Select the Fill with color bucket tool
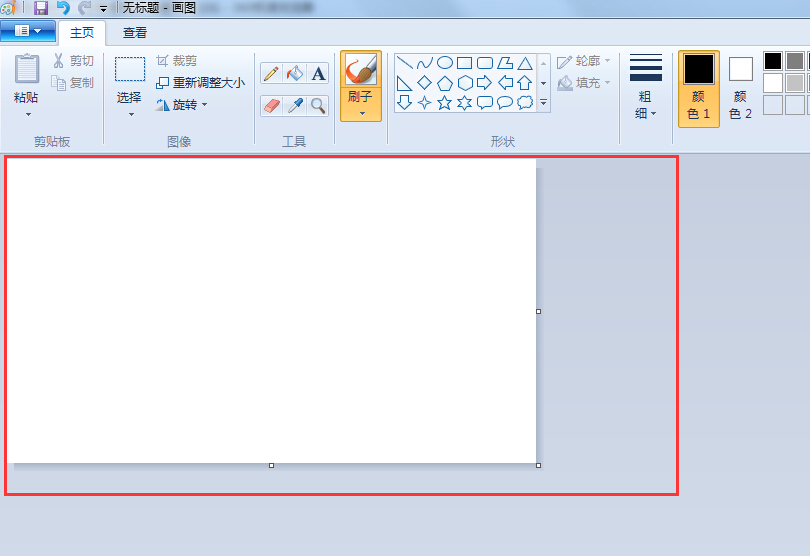810x556 pixels. [x=295, y=73]
